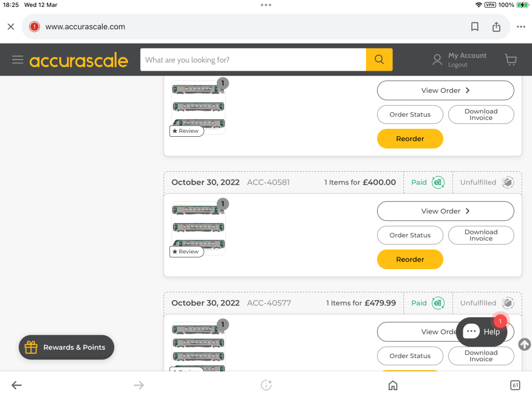Focus the product search field
532x399 pixels.
253,60
